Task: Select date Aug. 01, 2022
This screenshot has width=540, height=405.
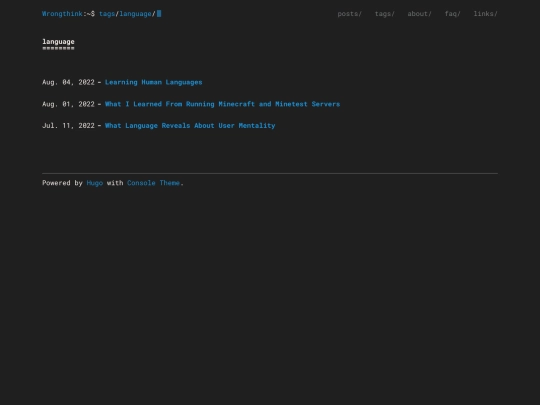Action: pyautogui.click(x=68, y=104)
